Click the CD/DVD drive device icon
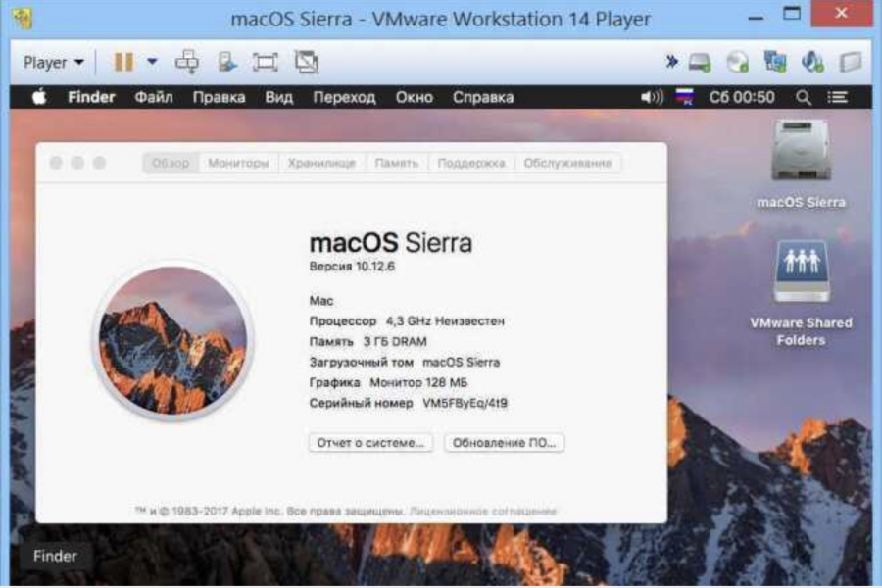The image size is (882, 588). [737, 62]
